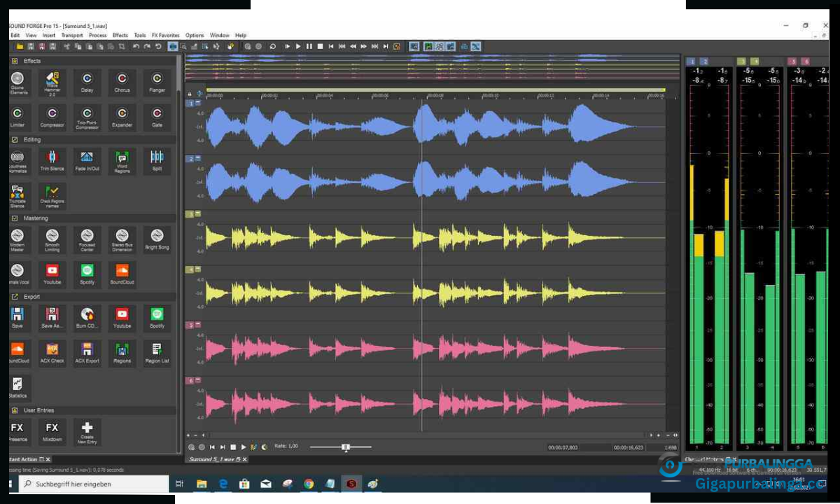Open the Effects menu
840x504 pixels.
tap(120, 35)
